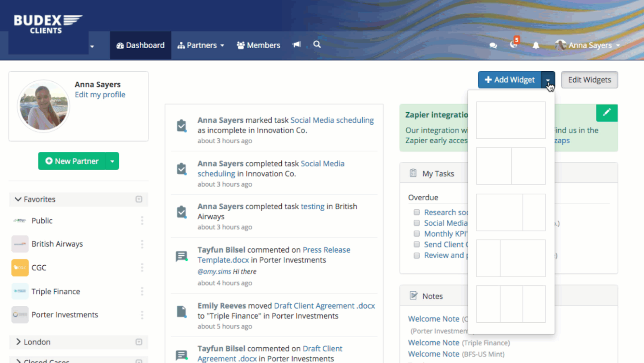
Task: Open the Partners menu
Action: tap(201, 45)
